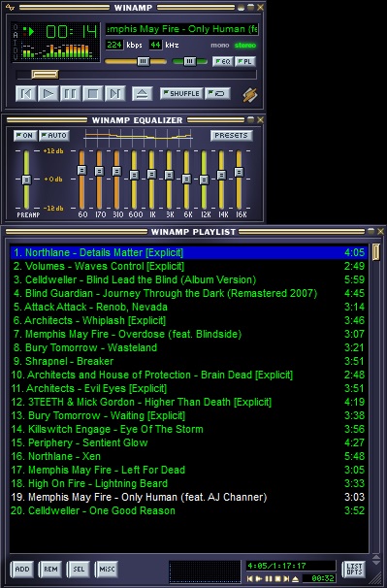Image resolution: width=387 pixels, height=588 pixels.
Task: Select Northlane - Details Matter track
Action: (188, 252)
